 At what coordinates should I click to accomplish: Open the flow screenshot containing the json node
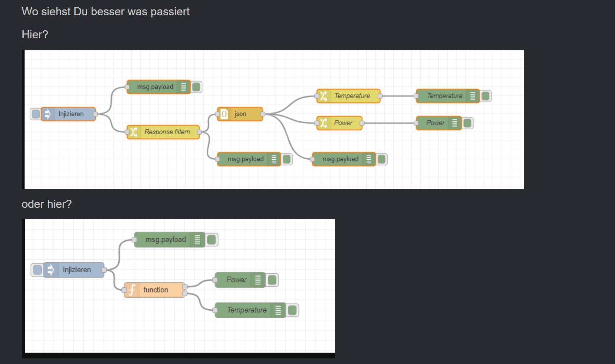coord(273,120)
